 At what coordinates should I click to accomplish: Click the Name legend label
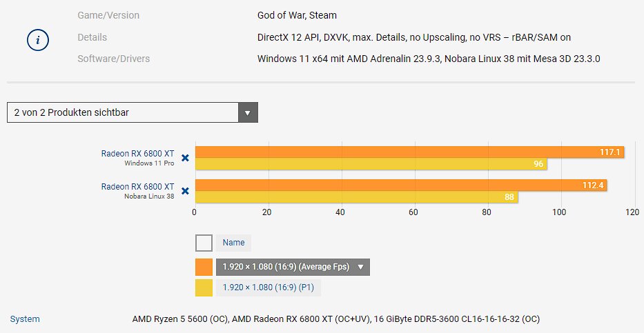pyautogui.click(x=233, y=243)
